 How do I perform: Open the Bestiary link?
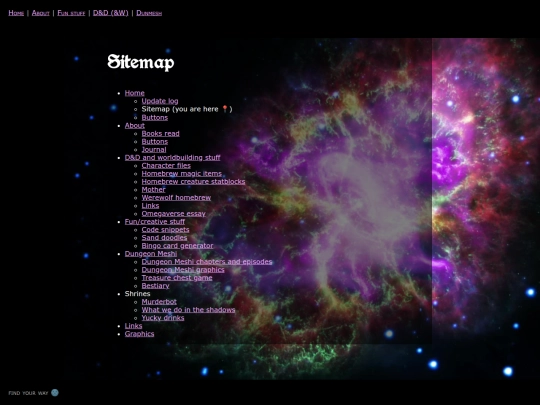coord(155,285)
